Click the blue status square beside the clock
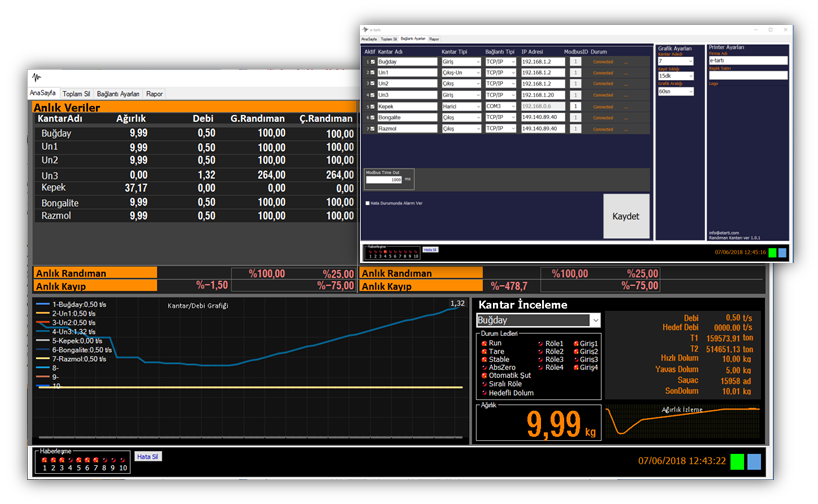Viewport: 818px width, 504px height. coord(754,461)
